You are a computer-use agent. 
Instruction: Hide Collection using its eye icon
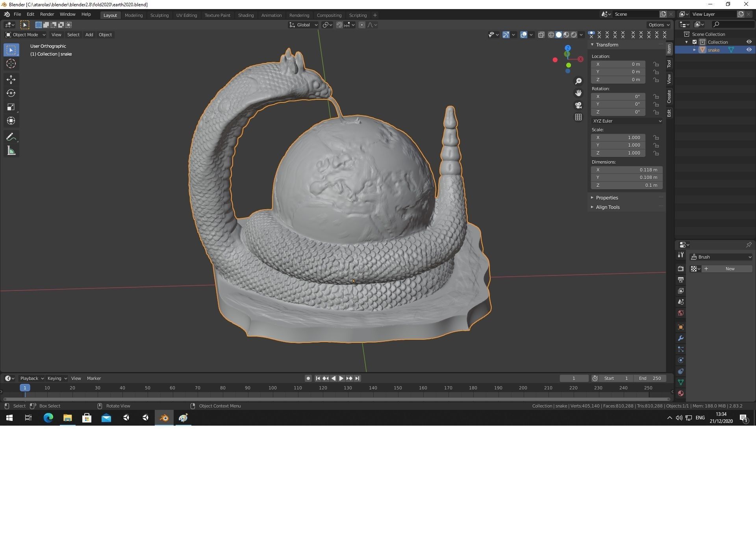pos(749,42)
